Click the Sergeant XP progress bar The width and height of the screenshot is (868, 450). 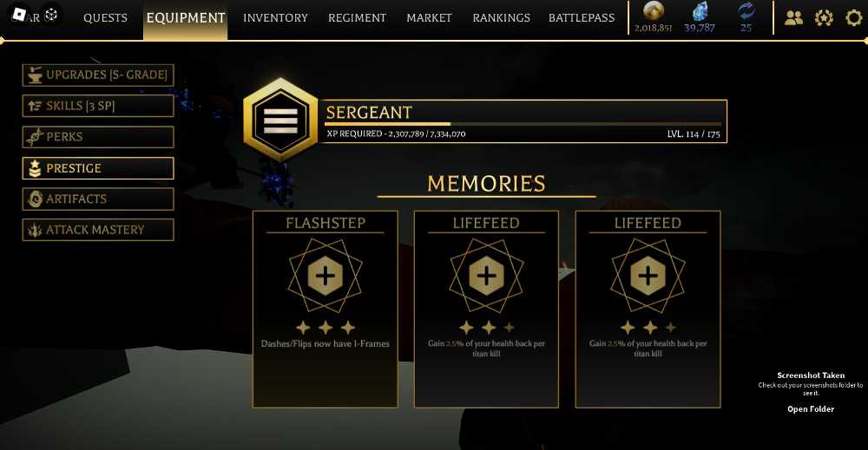(x=523, y=124)
